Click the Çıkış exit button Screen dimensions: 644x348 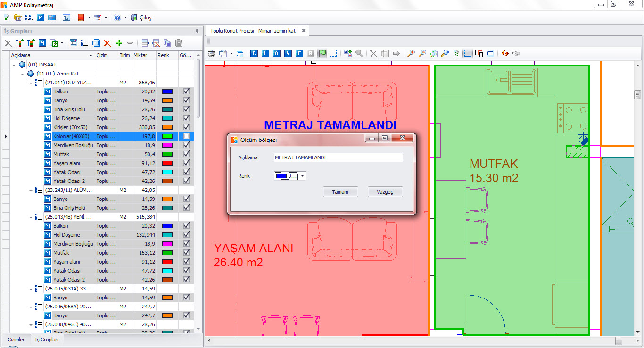click(141, 17)
